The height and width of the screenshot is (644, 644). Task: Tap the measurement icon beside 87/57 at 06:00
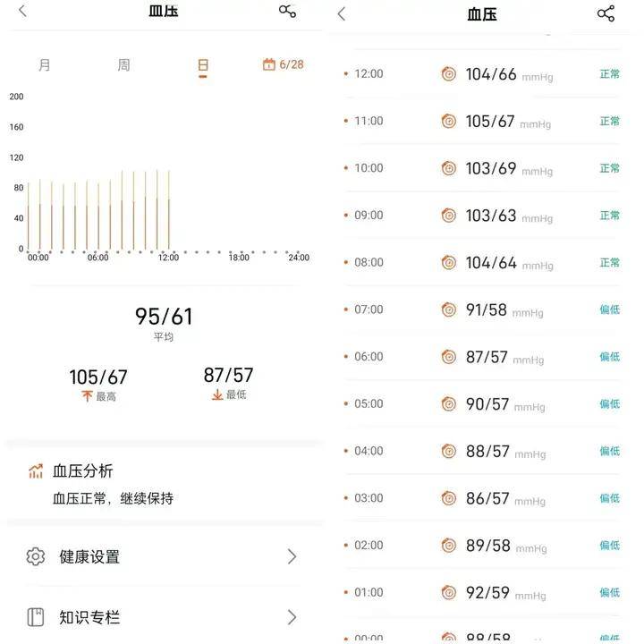coord(448,357)
